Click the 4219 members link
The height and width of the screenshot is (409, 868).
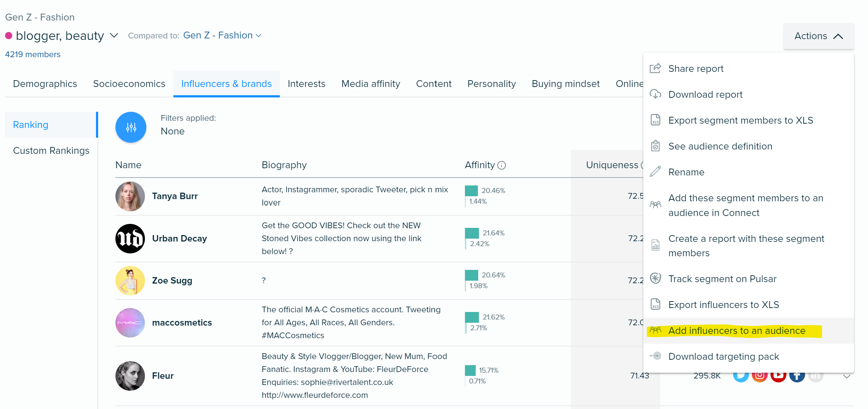33,54
